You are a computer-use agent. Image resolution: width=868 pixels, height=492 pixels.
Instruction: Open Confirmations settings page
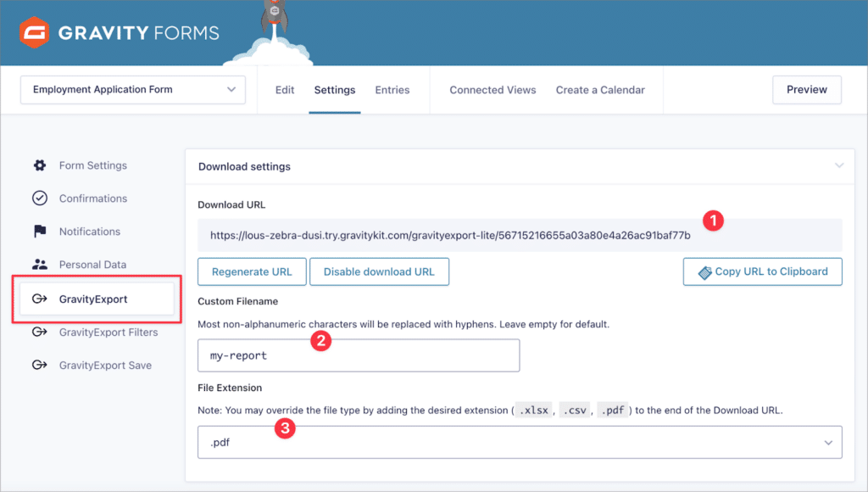[93, 198]
